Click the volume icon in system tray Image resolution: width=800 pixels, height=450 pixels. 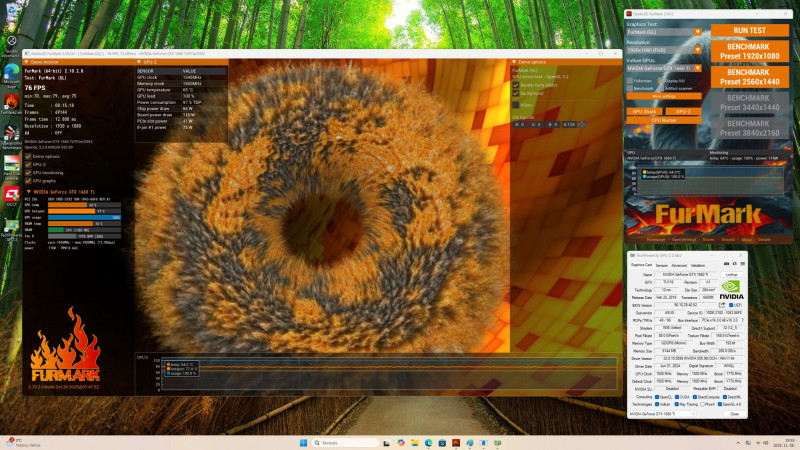pyautogui.click(x=766, y=443)
